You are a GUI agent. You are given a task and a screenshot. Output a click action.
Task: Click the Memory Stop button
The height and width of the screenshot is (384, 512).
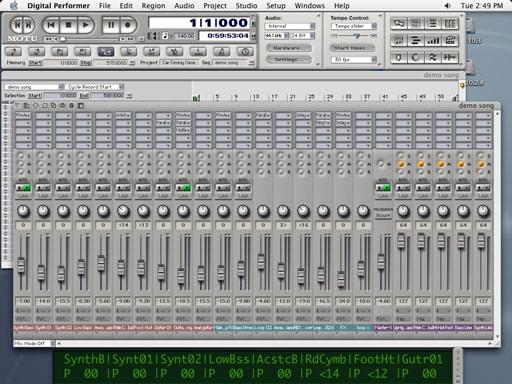(x=86, y=62)
